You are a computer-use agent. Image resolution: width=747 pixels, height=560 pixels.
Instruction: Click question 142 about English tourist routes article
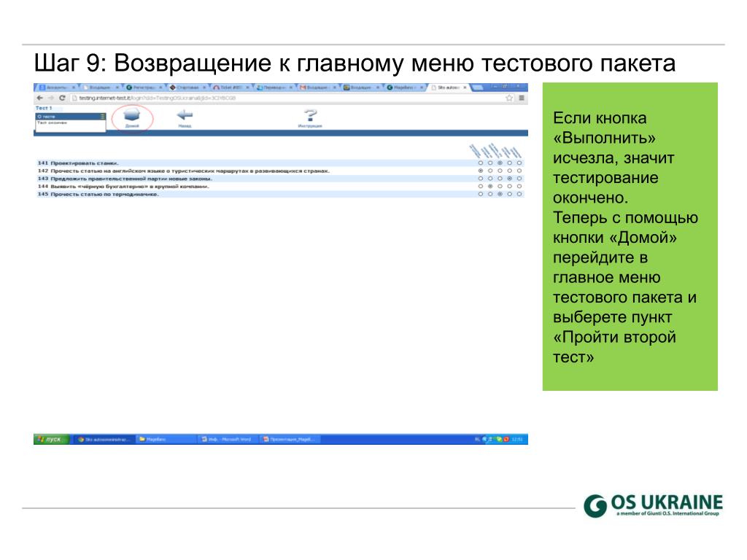tap(190, 171)
